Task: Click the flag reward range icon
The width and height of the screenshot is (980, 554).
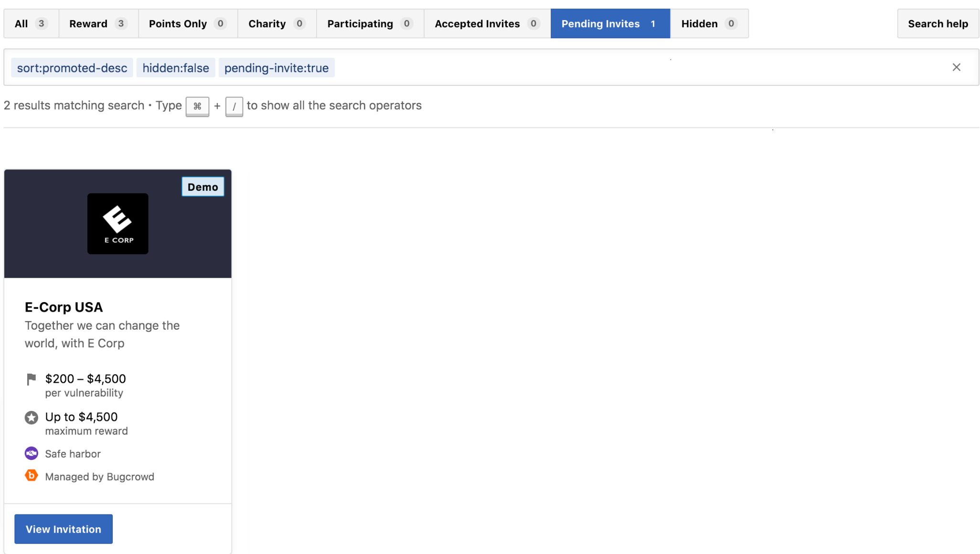Action: coord(32,379)
